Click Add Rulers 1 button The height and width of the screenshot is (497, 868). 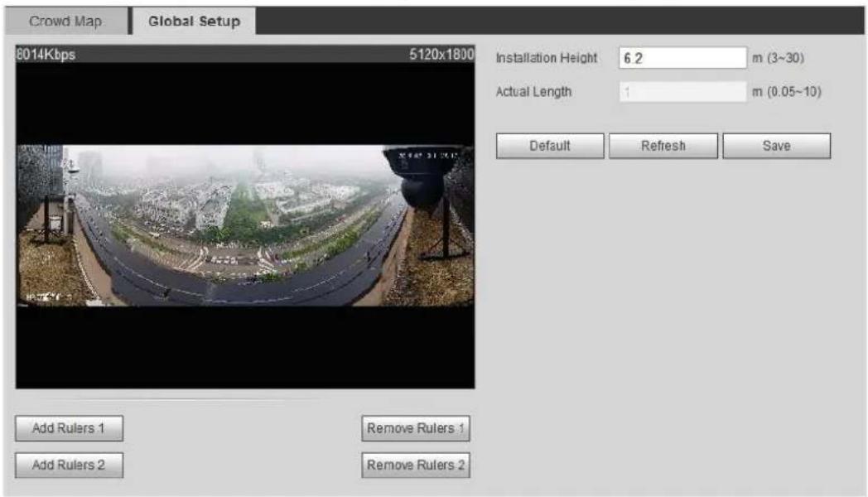pyautogui.click(x=70, y=428)
